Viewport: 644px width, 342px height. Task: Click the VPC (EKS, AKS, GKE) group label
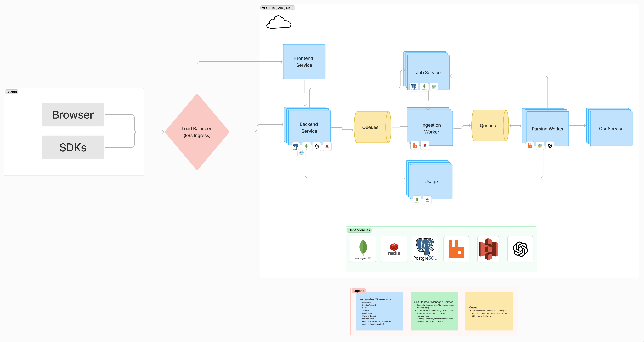pyautogui.click(x=278, y=8)
